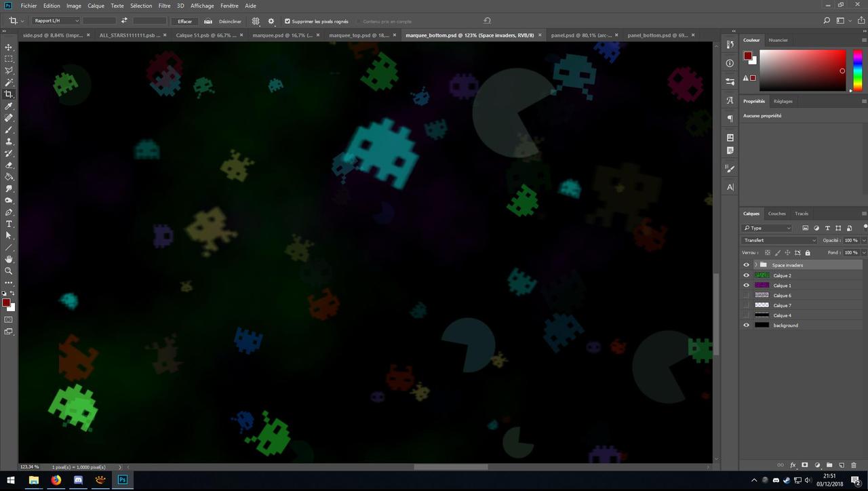
Task: Switch to the Couches tab
Action: tap(777, 214)
